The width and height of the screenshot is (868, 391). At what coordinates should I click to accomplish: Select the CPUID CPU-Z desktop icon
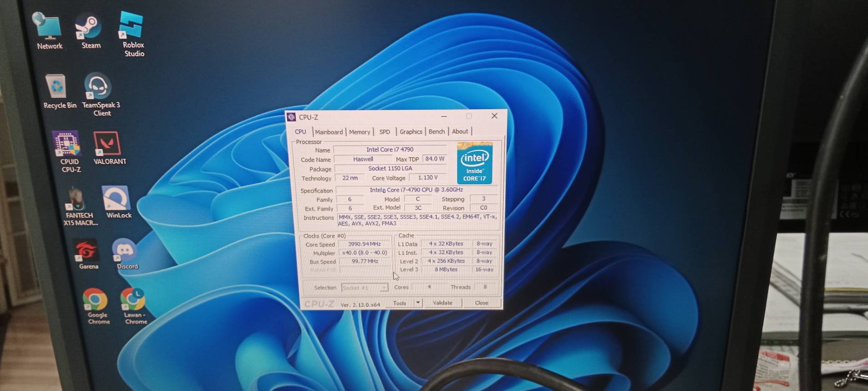[x=68, y=152]
